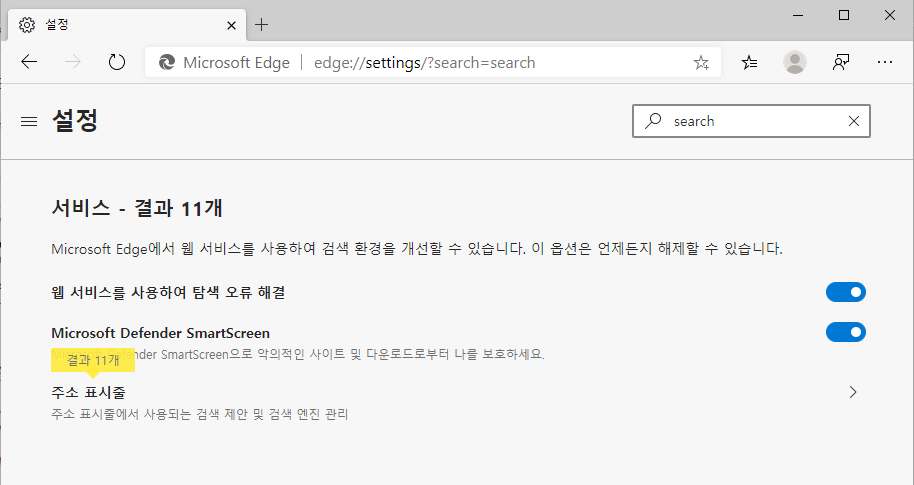
Task: Open the 주소 표시줄 settings entry
Action: (x=458, y=402)
